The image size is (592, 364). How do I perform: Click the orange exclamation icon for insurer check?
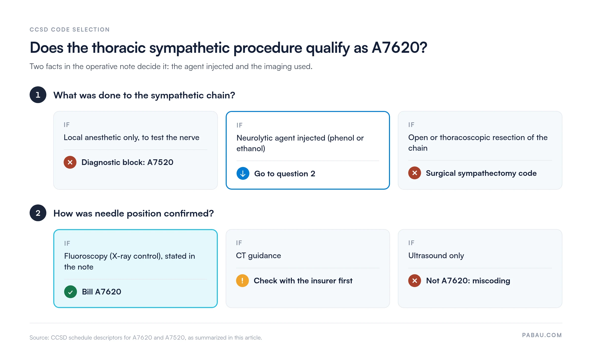[242, 281]
